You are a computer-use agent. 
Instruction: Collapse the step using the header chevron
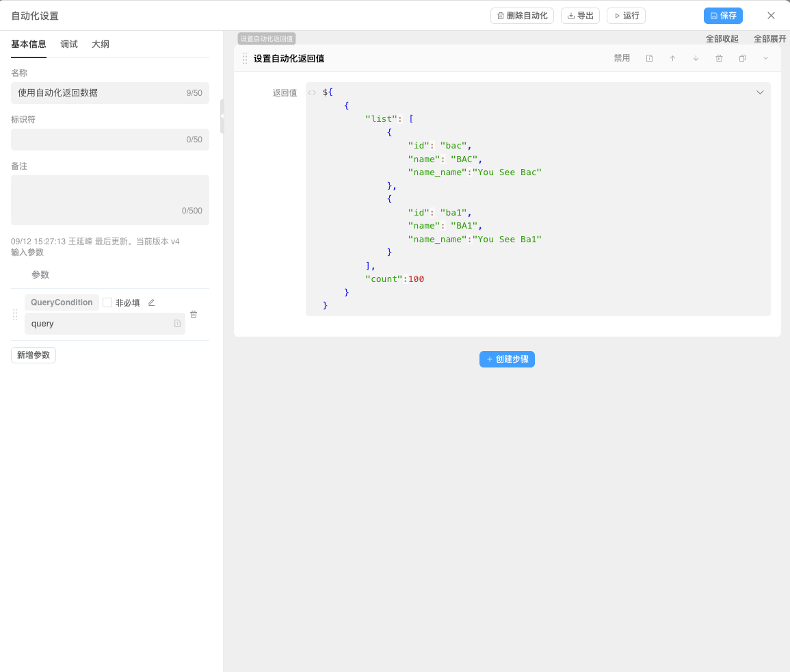click(x=765, y=58)
